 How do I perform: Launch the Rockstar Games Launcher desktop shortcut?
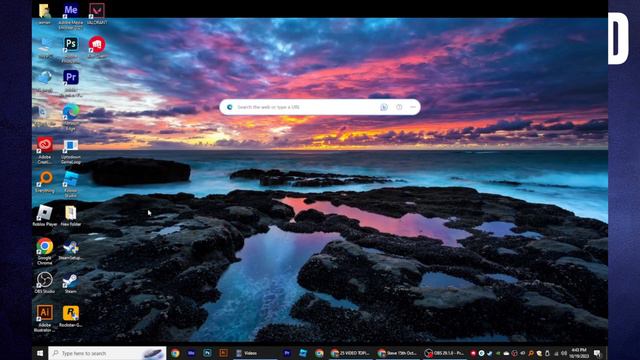coord(71,316)
